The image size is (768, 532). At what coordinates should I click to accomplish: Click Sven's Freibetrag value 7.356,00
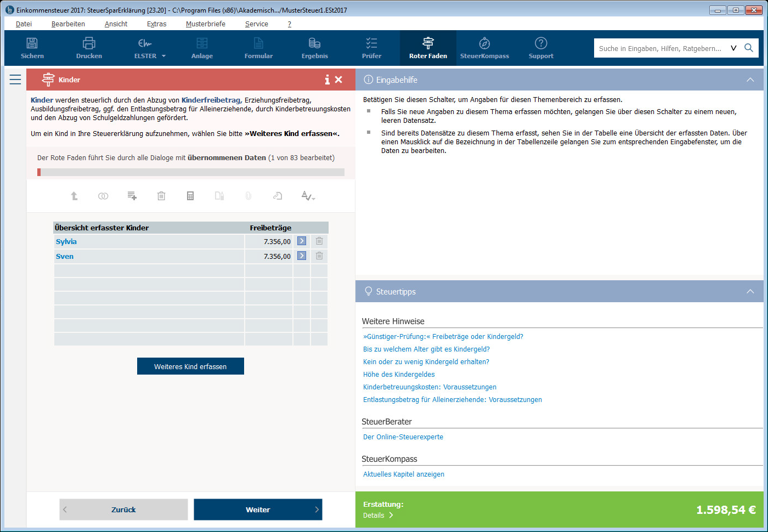[277, 257]
